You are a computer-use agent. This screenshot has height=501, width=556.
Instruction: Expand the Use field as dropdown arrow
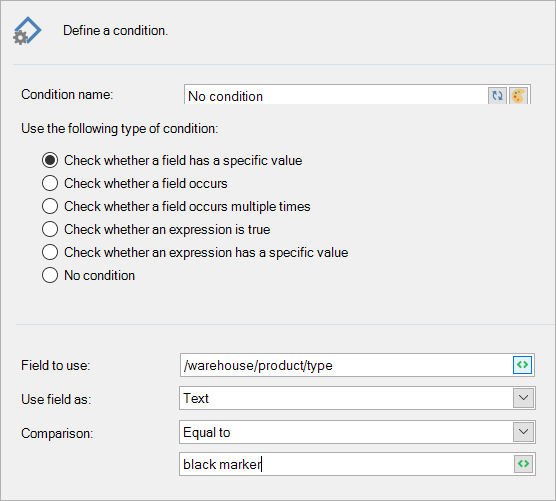523,398
